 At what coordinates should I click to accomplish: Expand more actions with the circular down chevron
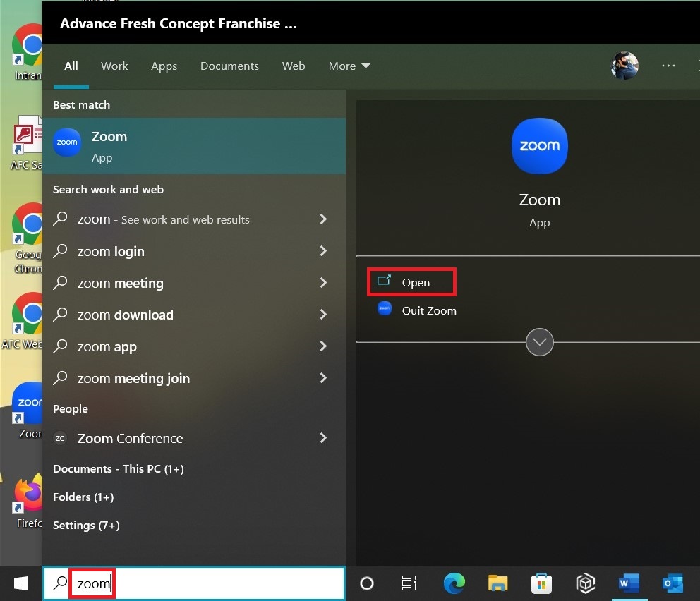coord(539,342)
